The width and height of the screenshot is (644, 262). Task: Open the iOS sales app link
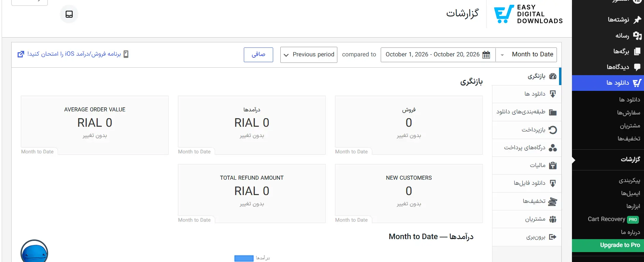(x=73, y=54)
